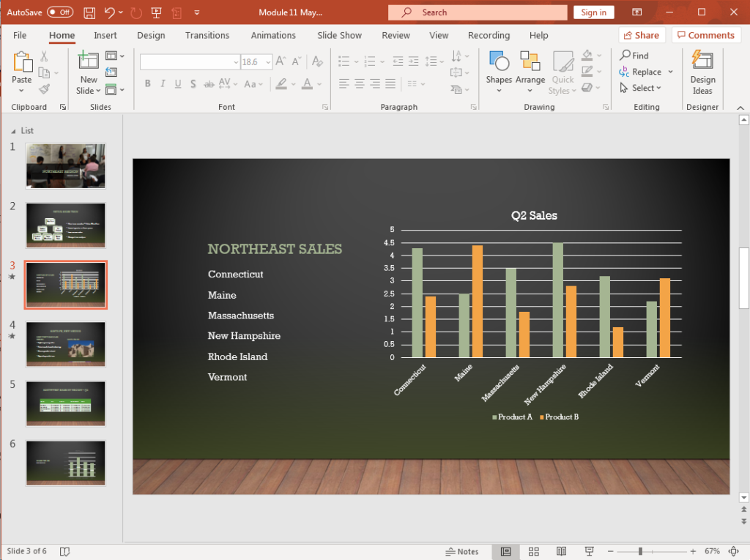Image resolution: width=750 pixels, height=560 pixels.
Task: Start Slide Show from the status bar
Action: click(588, 551)
